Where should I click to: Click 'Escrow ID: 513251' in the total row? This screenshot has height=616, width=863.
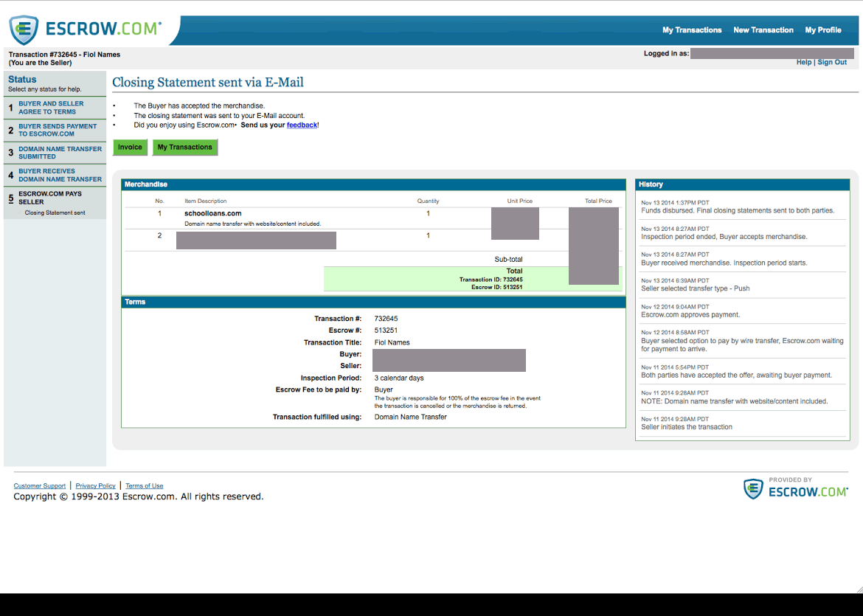coord(497,288)
